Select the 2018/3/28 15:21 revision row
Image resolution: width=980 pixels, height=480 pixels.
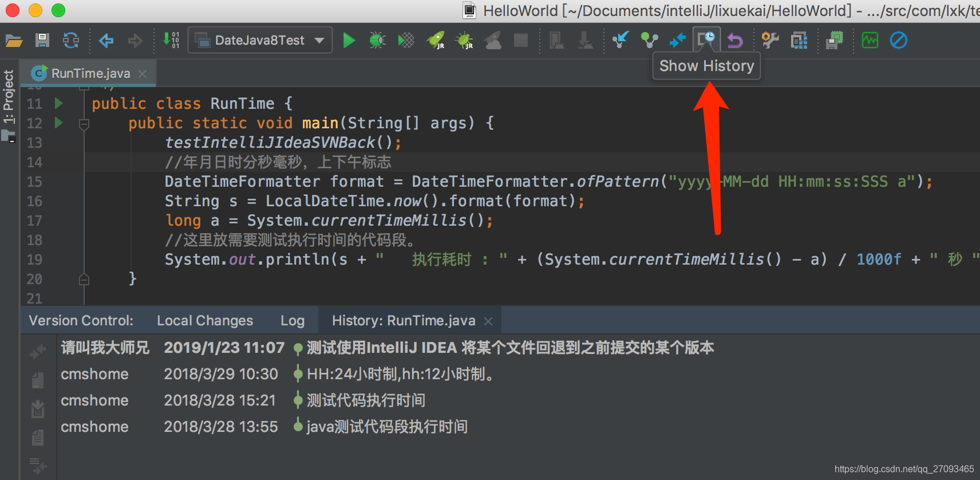(518, 400)
